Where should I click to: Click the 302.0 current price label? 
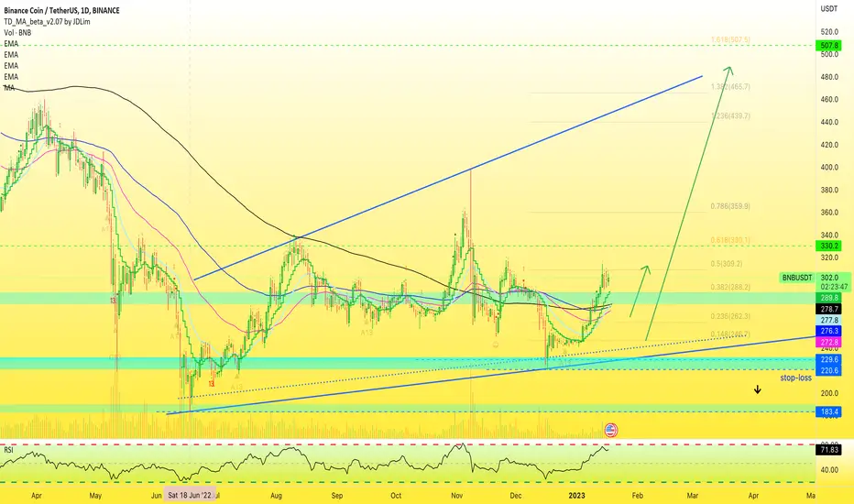[x=829, y=278]
